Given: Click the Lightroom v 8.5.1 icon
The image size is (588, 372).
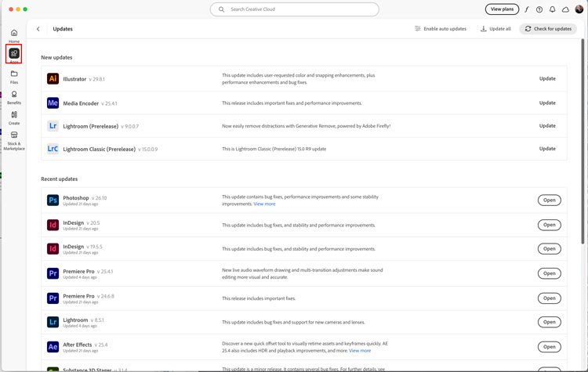Looking at the screenshot, I should point(53,322).
